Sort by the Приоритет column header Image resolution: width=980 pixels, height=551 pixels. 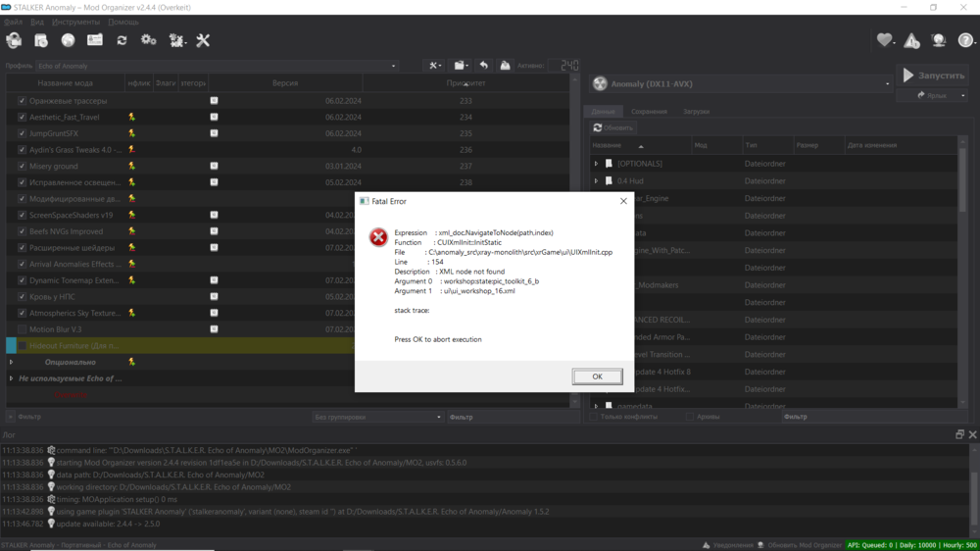tap(465, 83)
